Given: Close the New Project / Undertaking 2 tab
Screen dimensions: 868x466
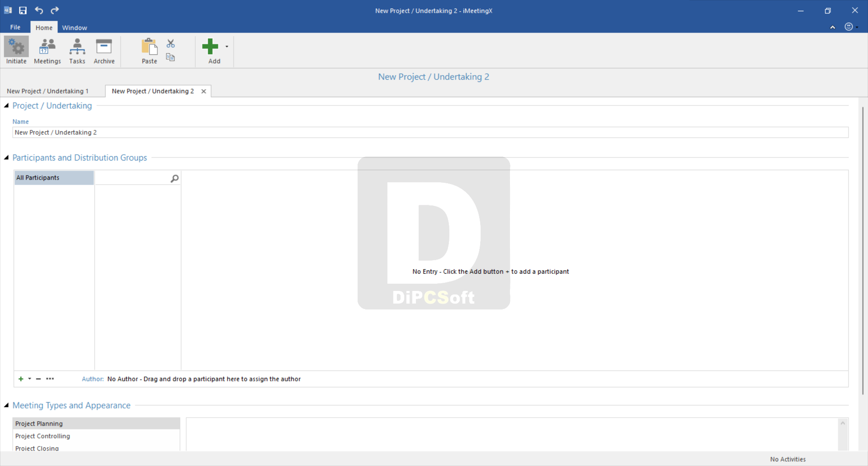Looking at the screenshot, I should (204, 91).
